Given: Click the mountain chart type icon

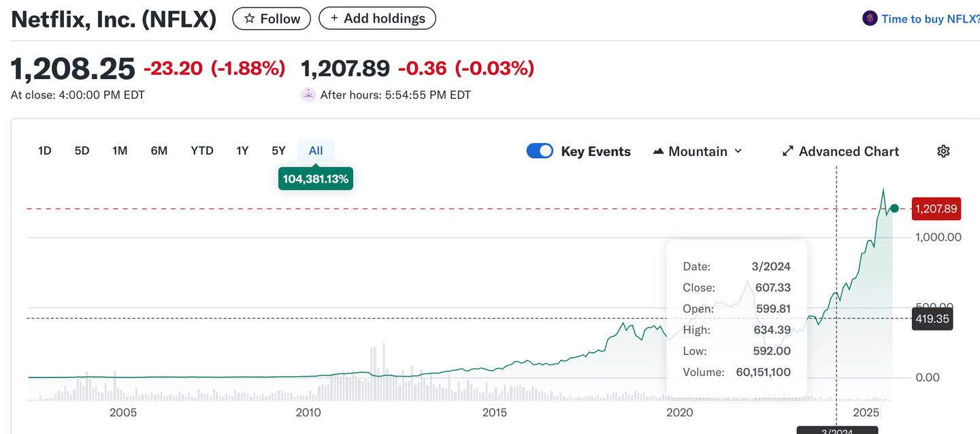Looking at the screenshot, I should point(658,151).
